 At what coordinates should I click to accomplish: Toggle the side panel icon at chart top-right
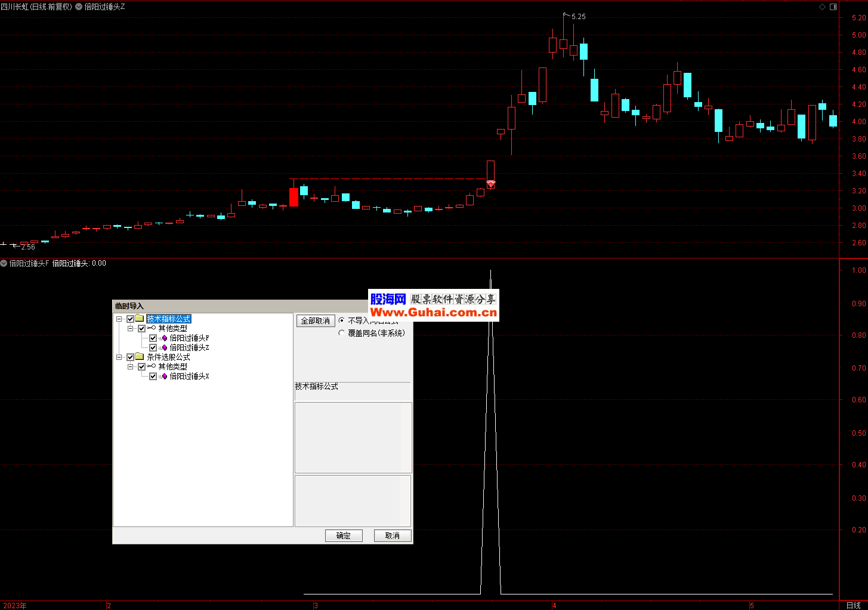point(833,7)
